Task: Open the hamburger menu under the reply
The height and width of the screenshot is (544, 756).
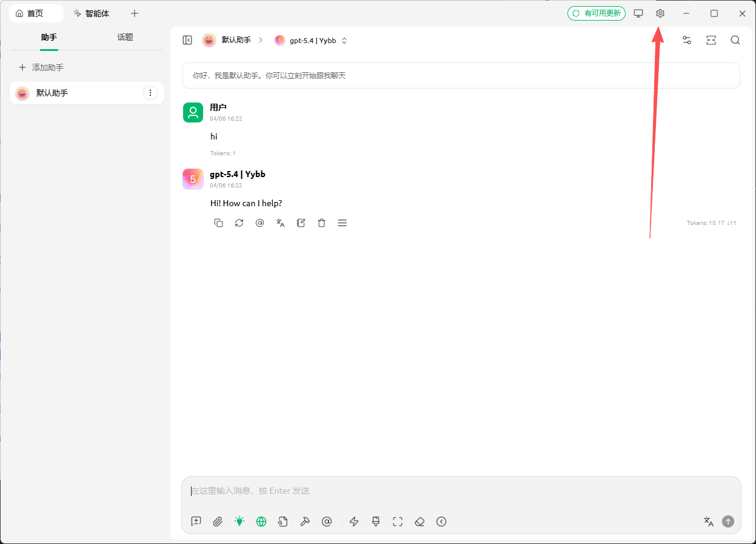Action: pos(342,223)
